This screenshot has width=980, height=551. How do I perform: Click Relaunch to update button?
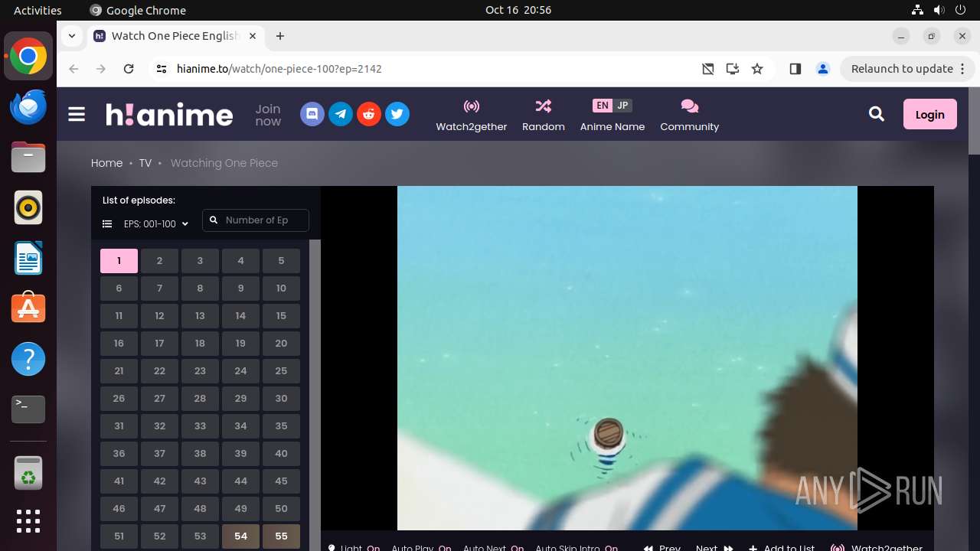906,69
